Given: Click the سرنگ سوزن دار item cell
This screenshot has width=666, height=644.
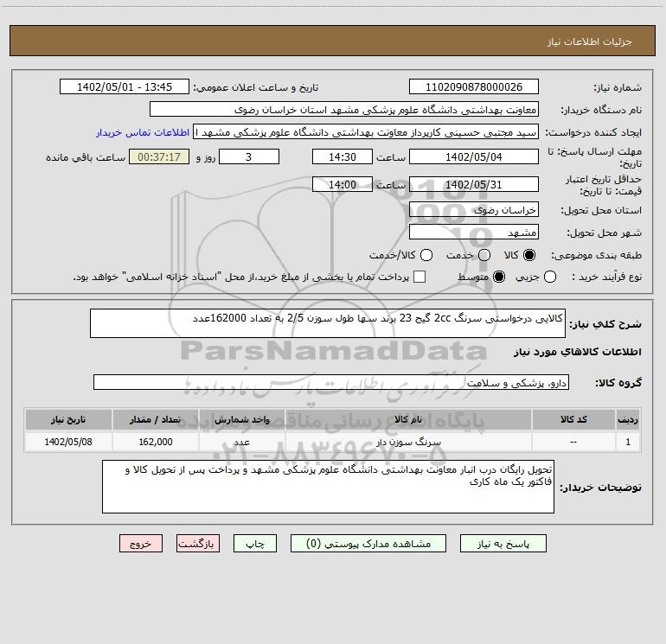Looking at the screenshot, I should coord(408,442).
